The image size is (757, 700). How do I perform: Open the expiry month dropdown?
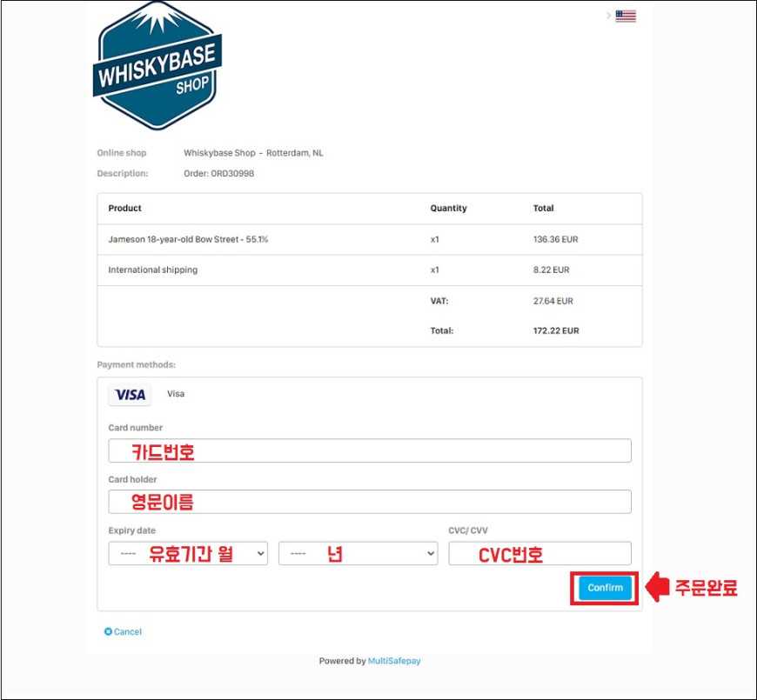(188, 553)
